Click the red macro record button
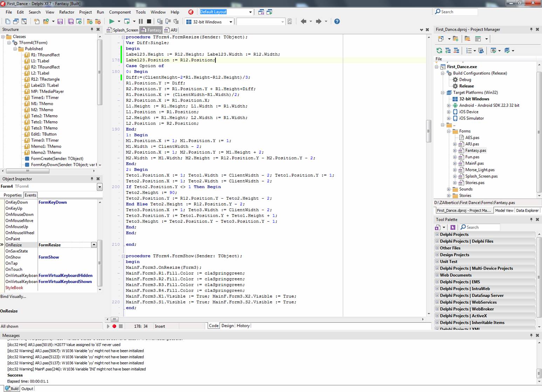 pos(114,326)
